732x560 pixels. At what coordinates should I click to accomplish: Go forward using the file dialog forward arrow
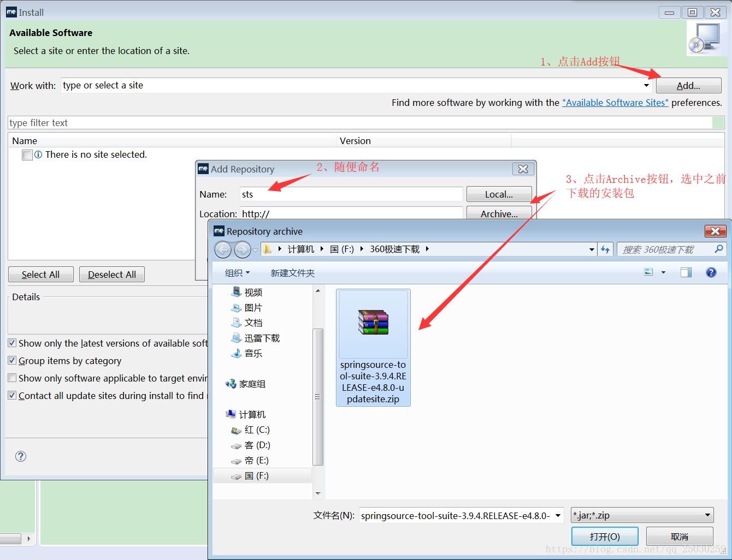click(242, 250)
